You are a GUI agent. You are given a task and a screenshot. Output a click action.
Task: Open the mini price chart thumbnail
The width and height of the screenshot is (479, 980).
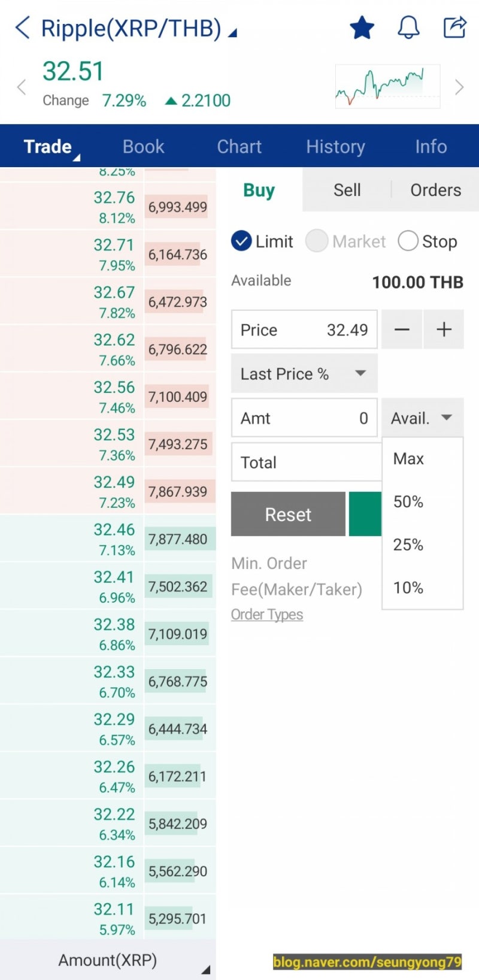pyautogui.click(x=387, y=86)
